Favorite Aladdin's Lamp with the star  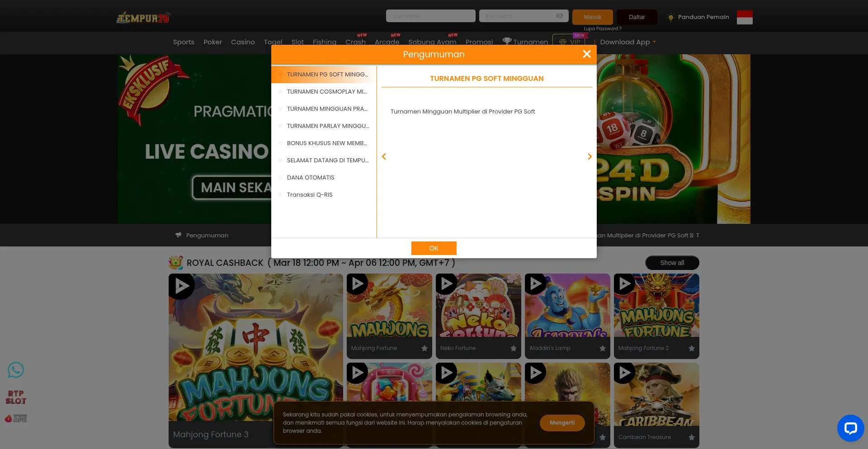pyautogui.click(x=603, y=348)
